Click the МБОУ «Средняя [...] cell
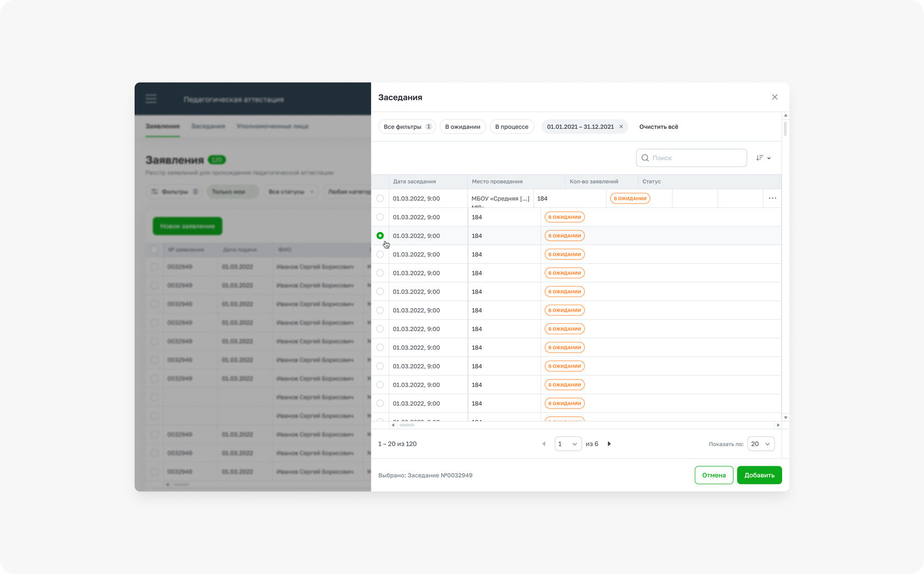Viewport: 924px width, 574px height. pyautogui.click(x=501, y=198)
